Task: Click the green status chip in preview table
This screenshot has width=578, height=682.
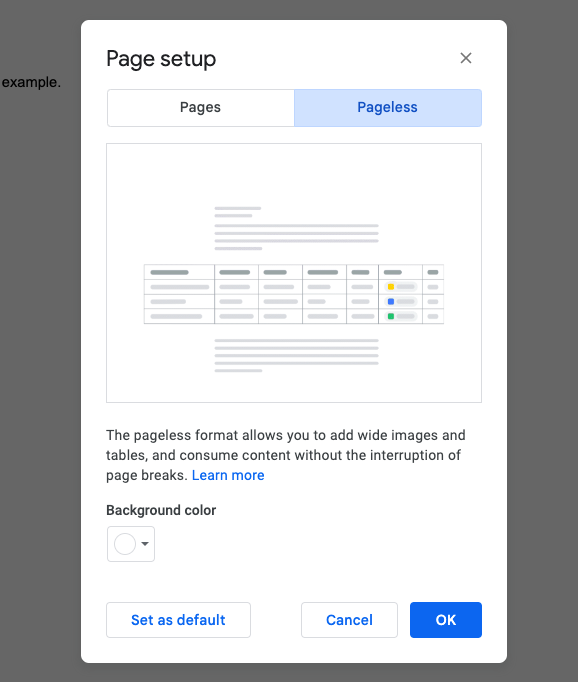Action: coord(401,316)
